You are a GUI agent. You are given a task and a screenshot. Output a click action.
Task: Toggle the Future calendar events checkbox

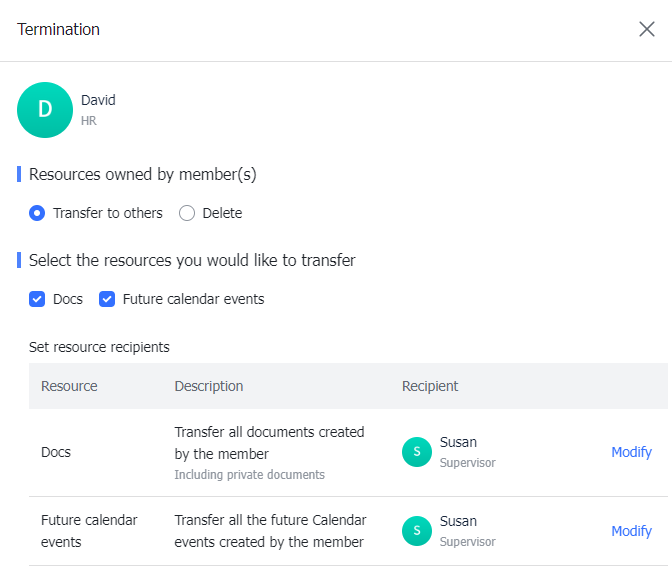click(x=107, y=299)
